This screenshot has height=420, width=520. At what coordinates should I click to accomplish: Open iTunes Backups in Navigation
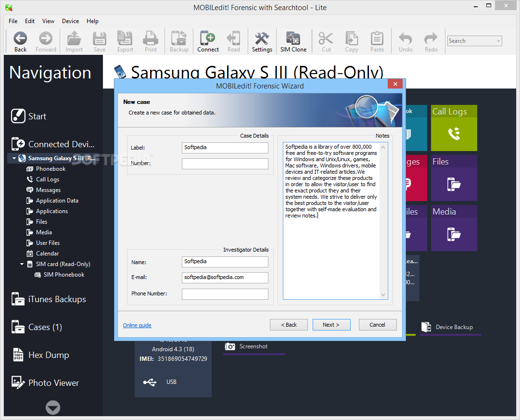tap(49, 299)
